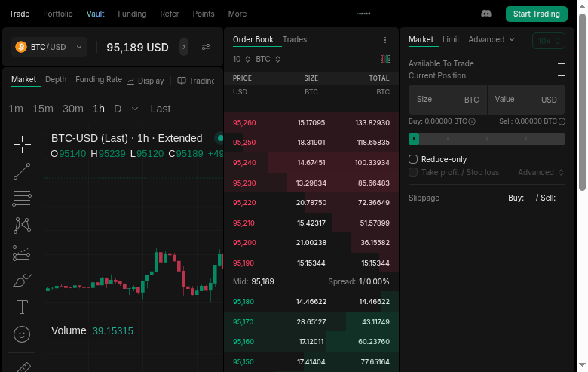Switch to the Limit order tab

451,39
